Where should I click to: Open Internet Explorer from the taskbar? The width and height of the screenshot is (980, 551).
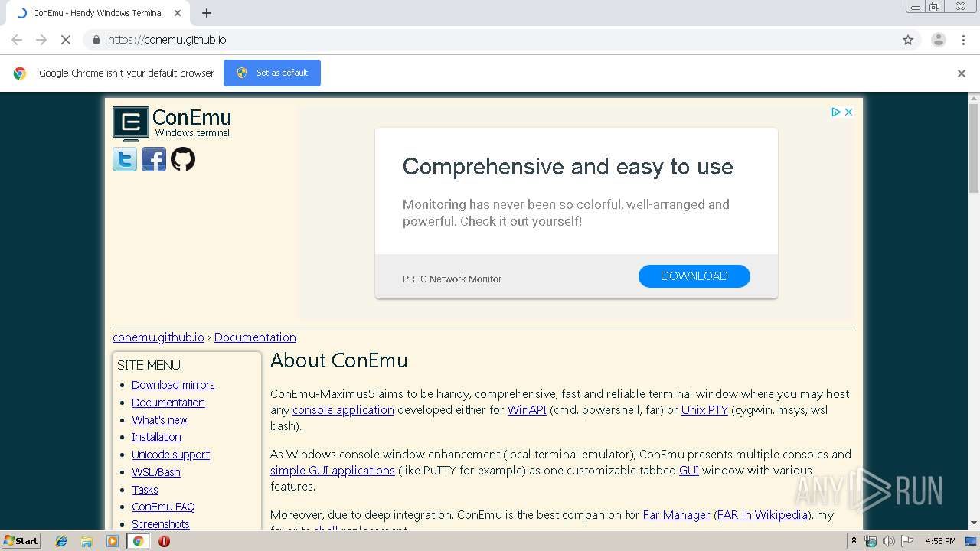(61, 541)
